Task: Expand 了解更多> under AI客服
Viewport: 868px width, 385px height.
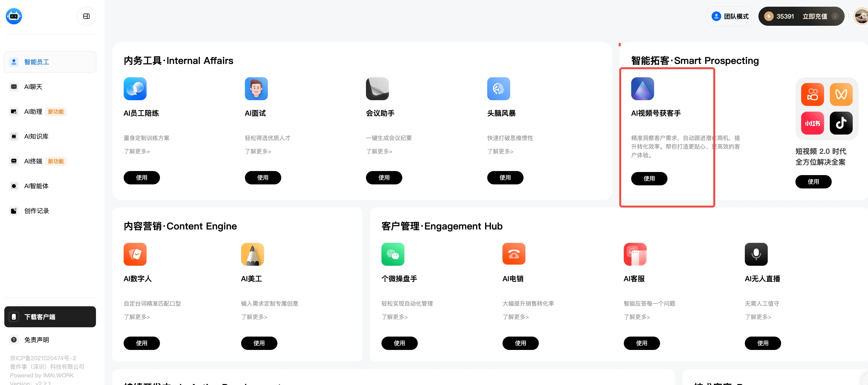Action: pyautogui.click(x=636, y=317)
